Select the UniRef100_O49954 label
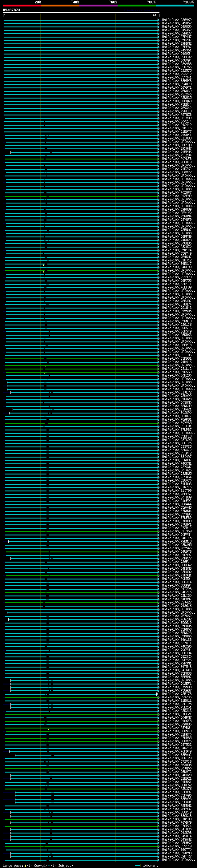This screenshot has width=197, height=868. pos(176,54)
